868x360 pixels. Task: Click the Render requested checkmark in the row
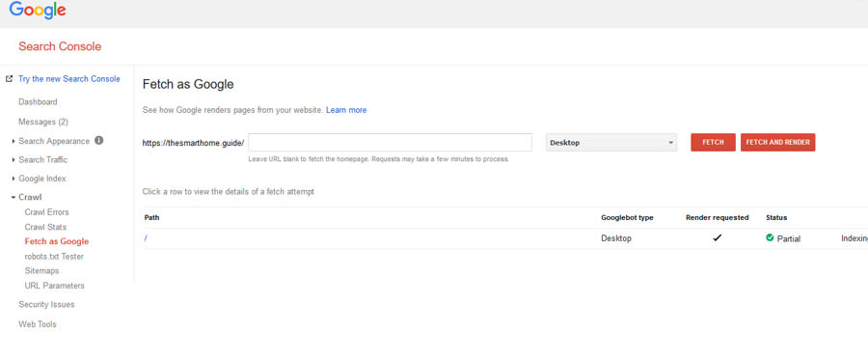pos(718,237)
